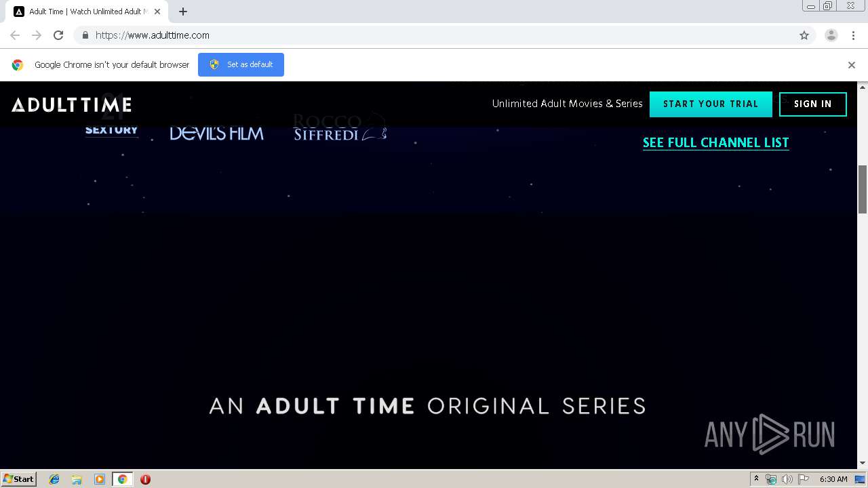Viewport: 868px width, 488px height.
Task: Open the red Opera icon in taskbar
Action: [x=145, y=479]
